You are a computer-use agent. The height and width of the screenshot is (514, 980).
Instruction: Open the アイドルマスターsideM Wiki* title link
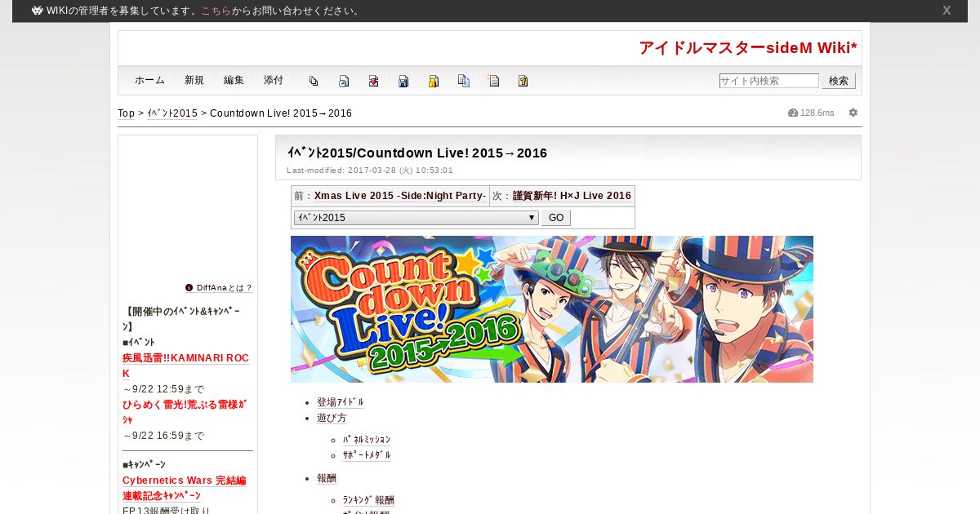[x=748, y=48]
